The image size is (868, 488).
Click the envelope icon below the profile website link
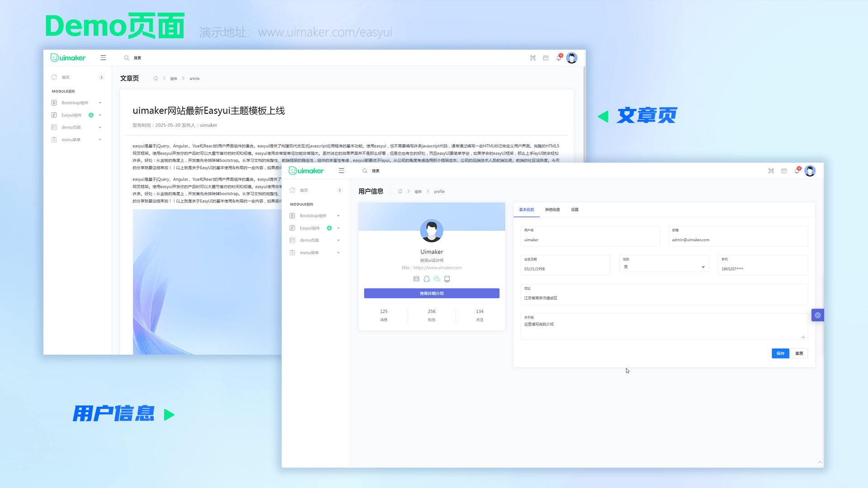[416, 279]
